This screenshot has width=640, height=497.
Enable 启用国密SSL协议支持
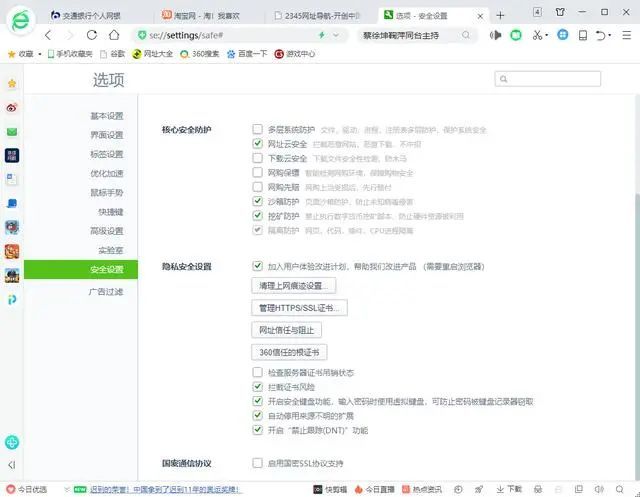[x=257, y=463]
